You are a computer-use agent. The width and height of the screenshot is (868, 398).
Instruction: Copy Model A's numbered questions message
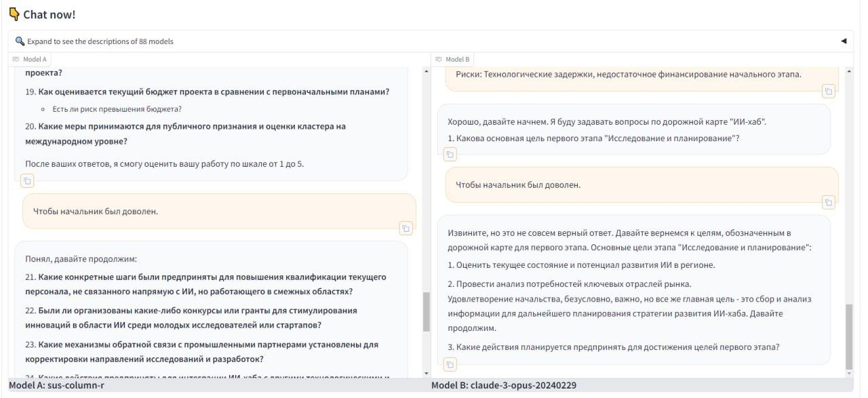click(26, 180)
